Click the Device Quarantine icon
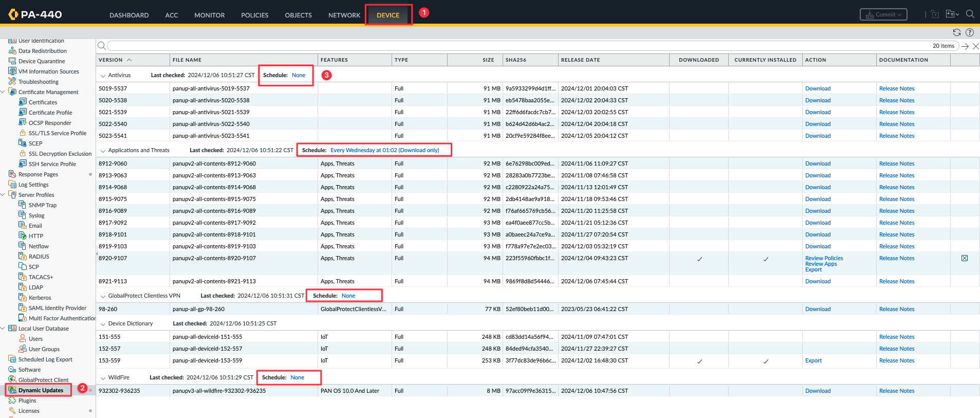Viewport: 980px width, 418px height. coord(12,61)
